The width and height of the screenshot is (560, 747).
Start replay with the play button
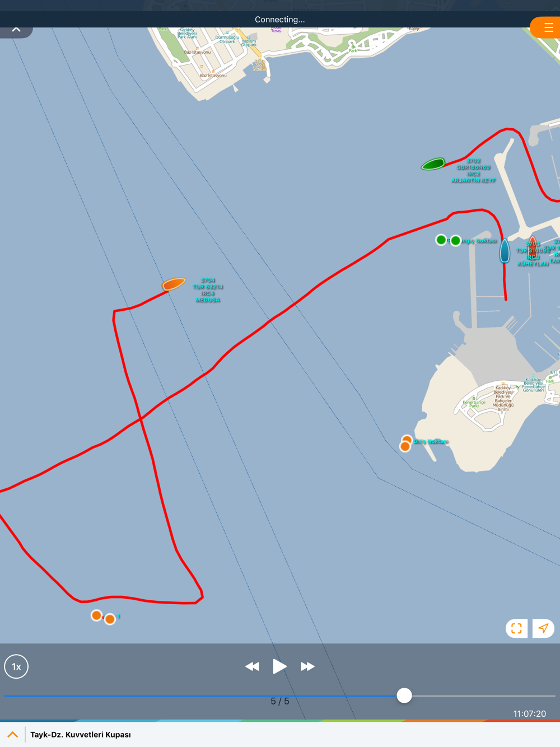click(279, 666)
